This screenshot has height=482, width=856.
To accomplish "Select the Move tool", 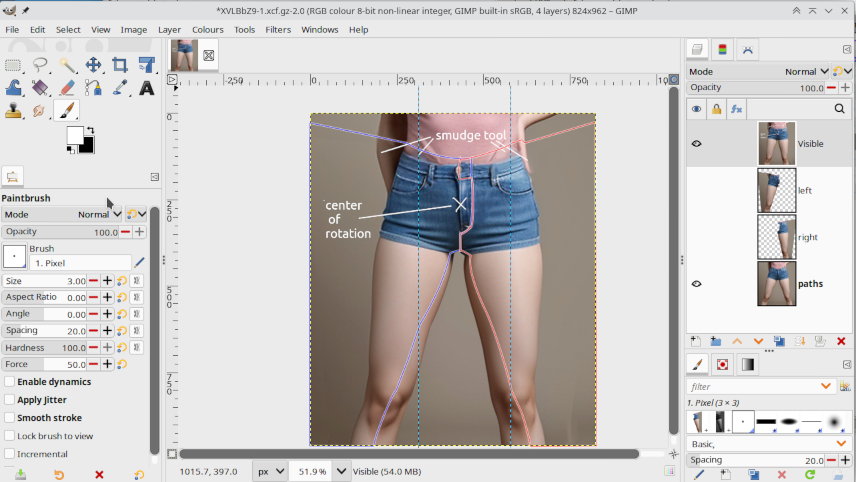I will pyautogui.click(x=93, y=65).
